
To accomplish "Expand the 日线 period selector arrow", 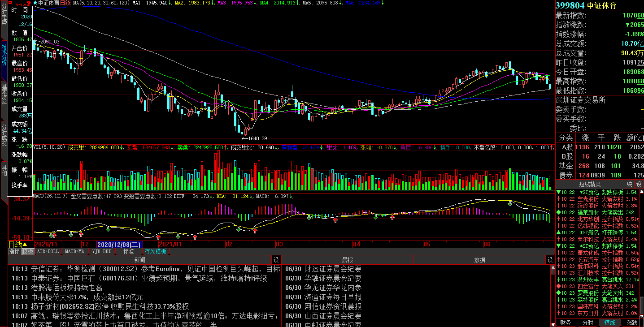I will [x=25, y=245].
